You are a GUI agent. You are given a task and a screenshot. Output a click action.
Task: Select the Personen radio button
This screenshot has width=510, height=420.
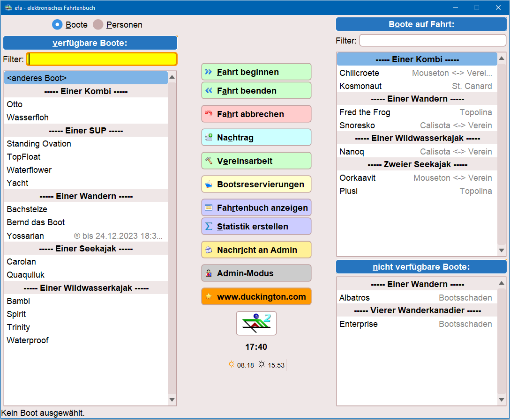pyautogui.click(x=98, y=24)
